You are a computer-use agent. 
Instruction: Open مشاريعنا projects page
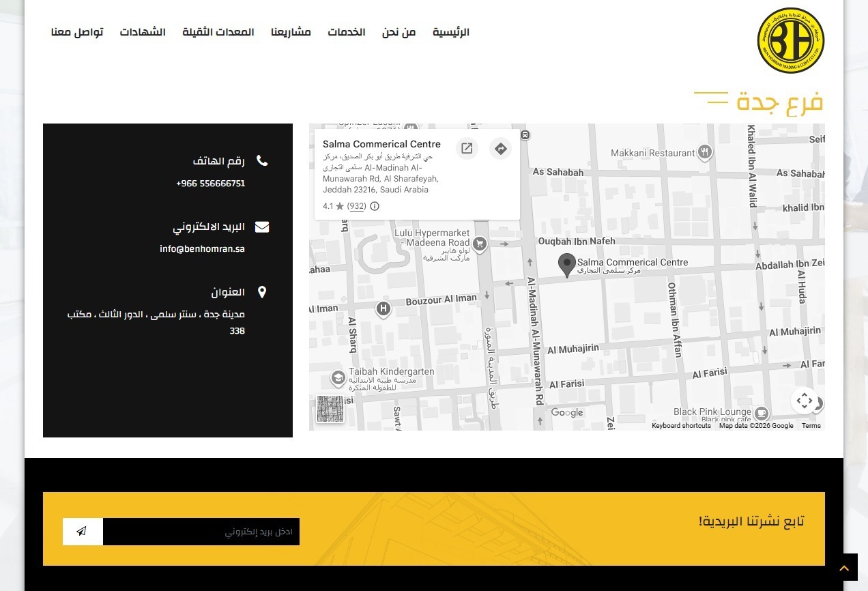click(x=291, y=32)
